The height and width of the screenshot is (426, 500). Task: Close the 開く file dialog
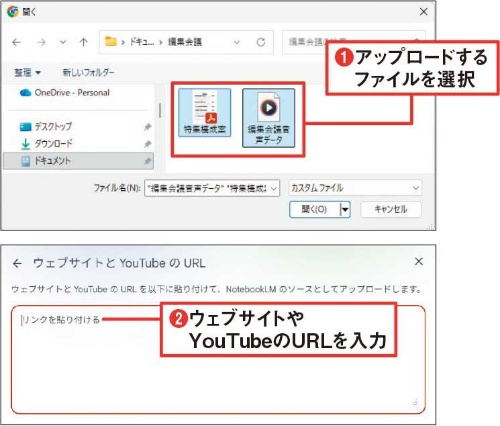click(x=423, y=12)
